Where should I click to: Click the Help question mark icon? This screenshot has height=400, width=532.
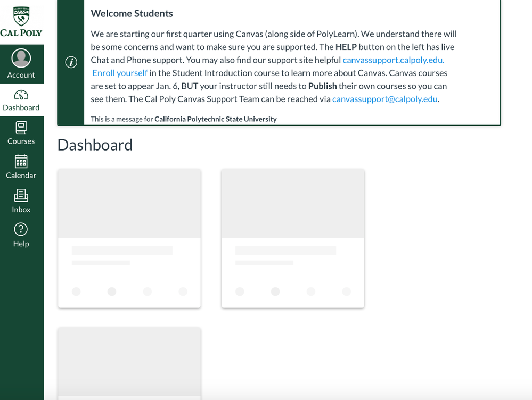click(21, 229)
